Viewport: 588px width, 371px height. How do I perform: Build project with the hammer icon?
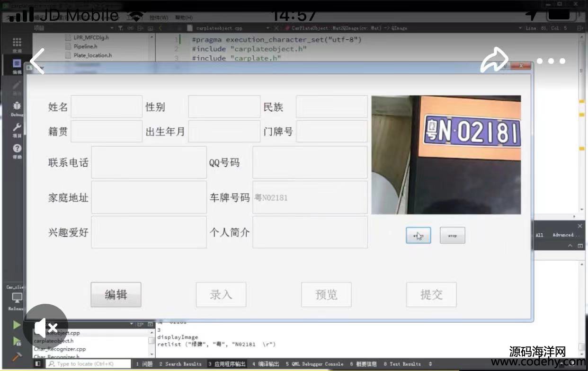[x=17, y=357]
